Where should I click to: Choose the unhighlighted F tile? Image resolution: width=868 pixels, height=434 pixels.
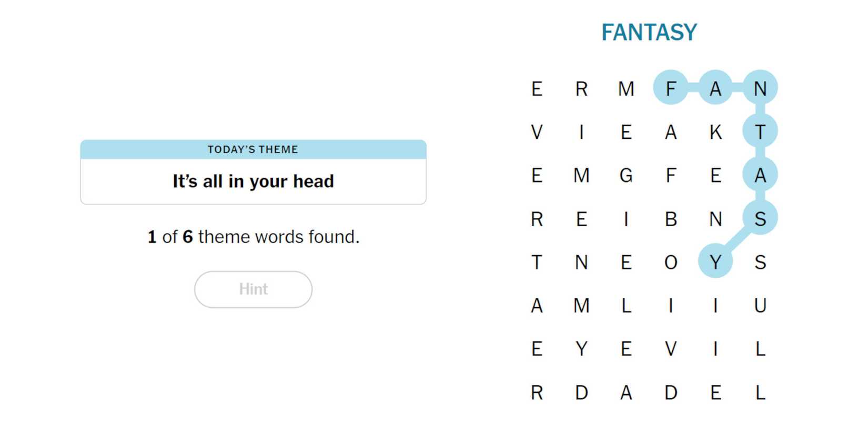(670, 175)
